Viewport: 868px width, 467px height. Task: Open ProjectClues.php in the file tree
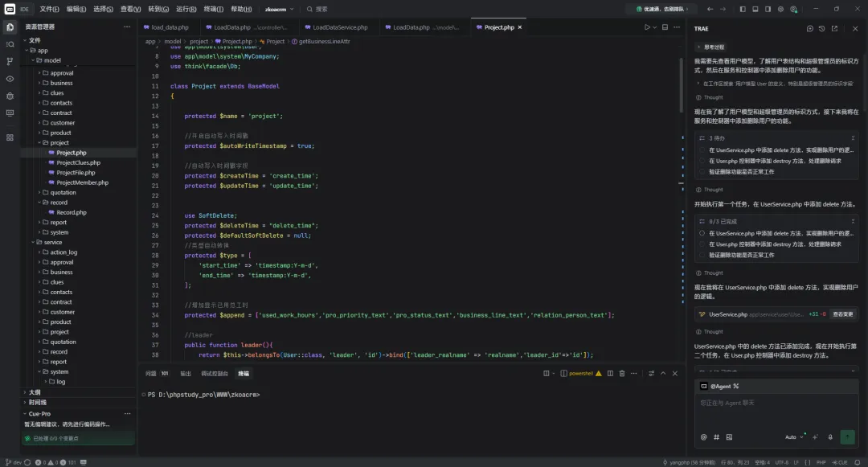click(78, 162)
